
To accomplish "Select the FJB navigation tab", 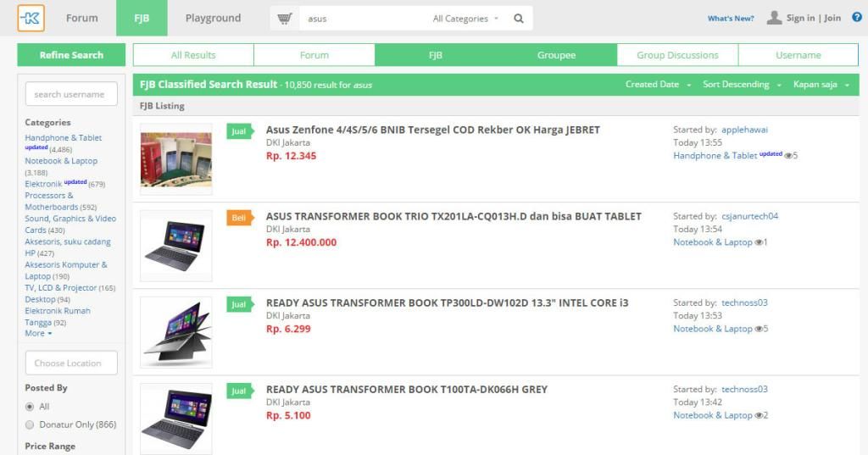I will (x=142, y=19).
